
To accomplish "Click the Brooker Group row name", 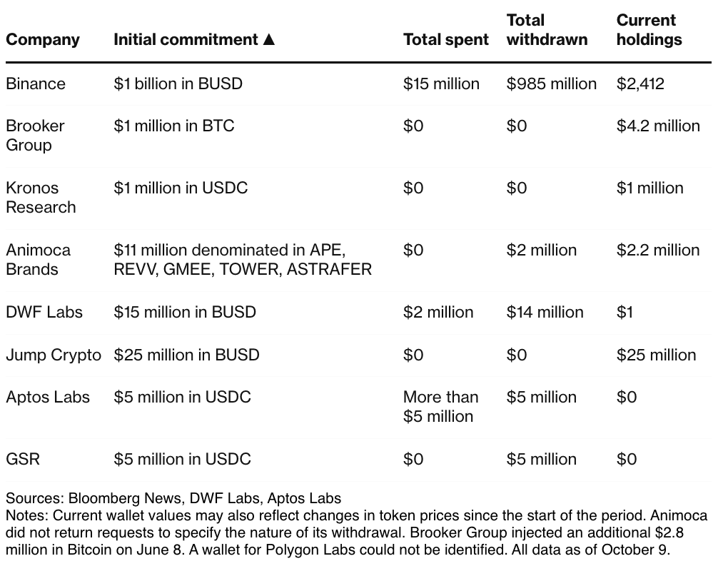I will point(35,135).
